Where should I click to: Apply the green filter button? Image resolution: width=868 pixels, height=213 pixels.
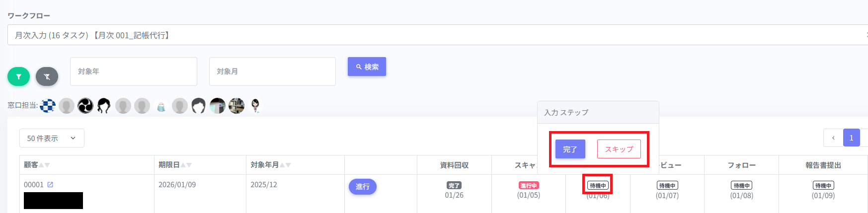tap(18, 76)
